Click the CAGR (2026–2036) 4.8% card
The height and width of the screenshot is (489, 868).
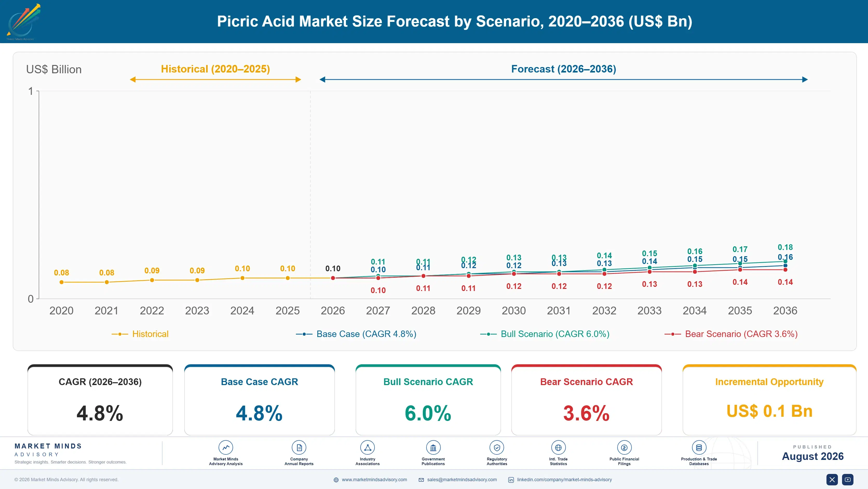coord(100,400)
